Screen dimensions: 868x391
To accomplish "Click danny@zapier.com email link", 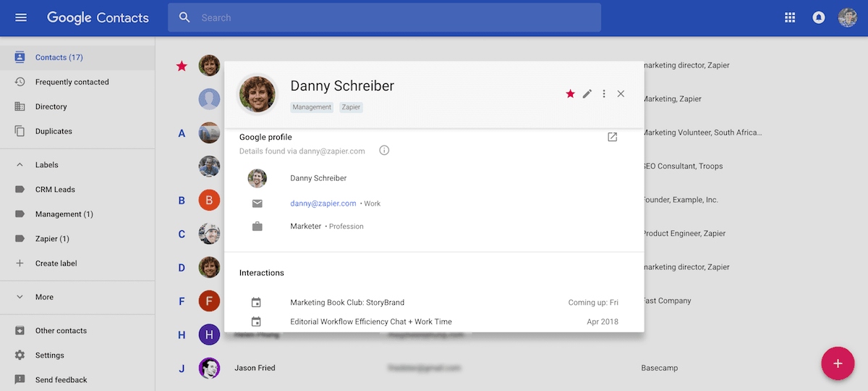I will click(323, 203).
